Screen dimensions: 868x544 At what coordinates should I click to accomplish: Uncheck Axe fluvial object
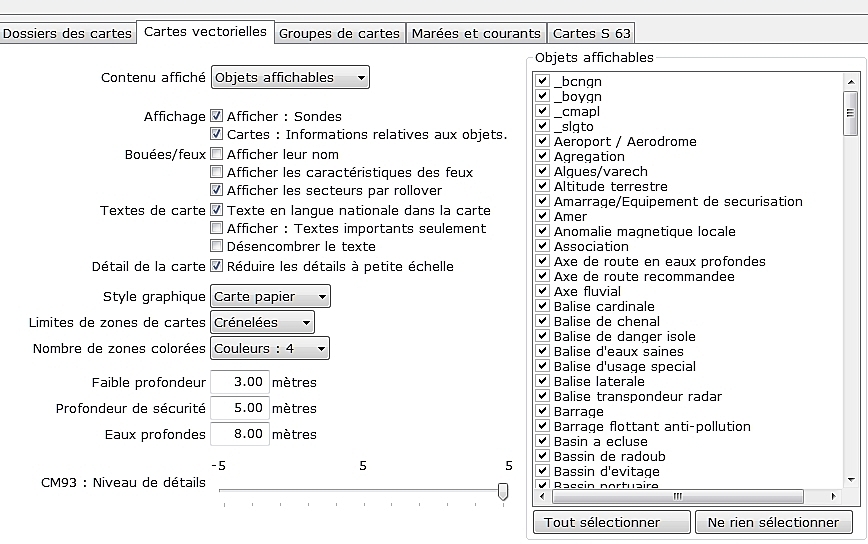(x=542, y=291)
